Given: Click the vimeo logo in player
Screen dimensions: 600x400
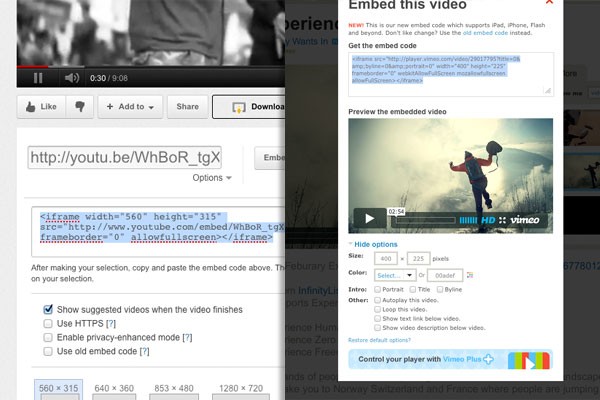Looking at the screenshot, I should pyautogui.click(x=525, y=220).
